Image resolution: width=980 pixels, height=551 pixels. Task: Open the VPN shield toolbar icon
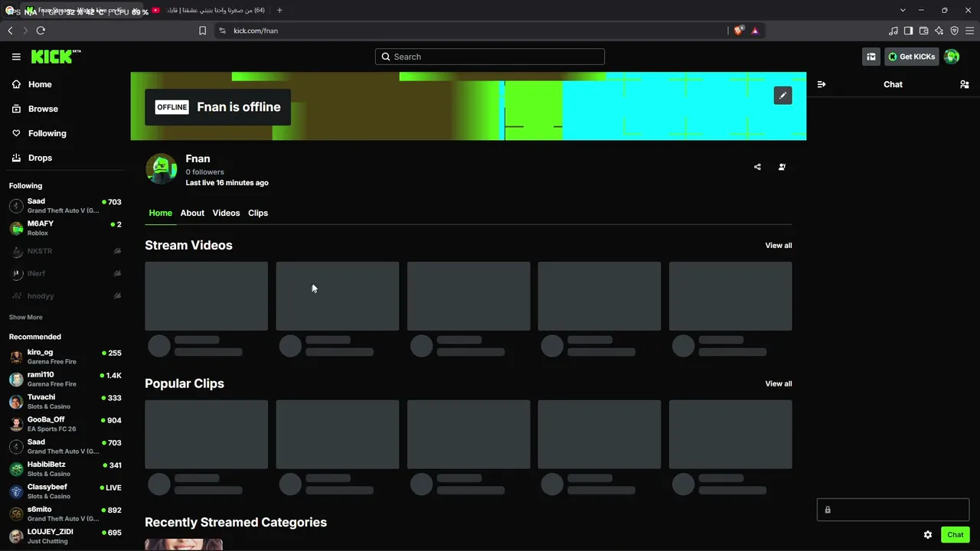tap(954, 31)
